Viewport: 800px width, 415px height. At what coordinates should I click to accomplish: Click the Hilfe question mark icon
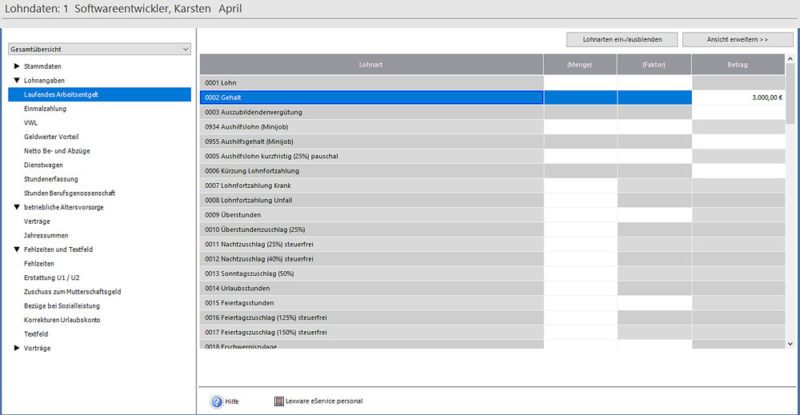point(217,402)
